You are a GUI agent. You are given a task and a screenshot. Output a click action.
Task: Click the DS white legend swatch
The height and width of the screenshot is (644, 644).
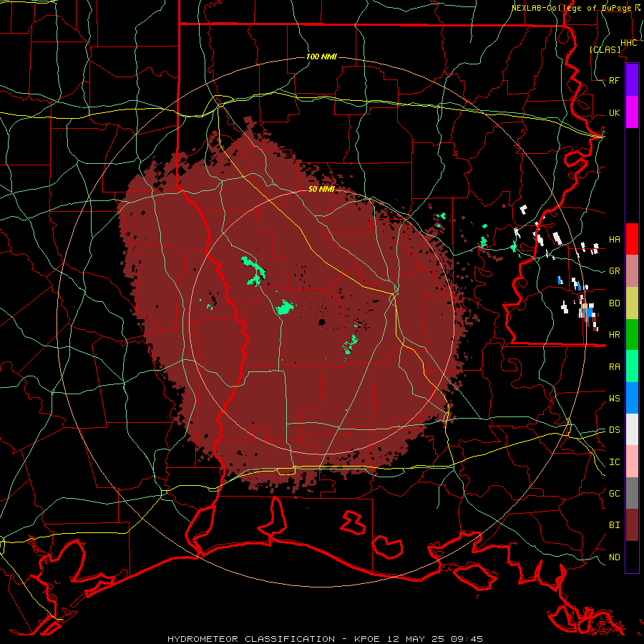[632, 429]
